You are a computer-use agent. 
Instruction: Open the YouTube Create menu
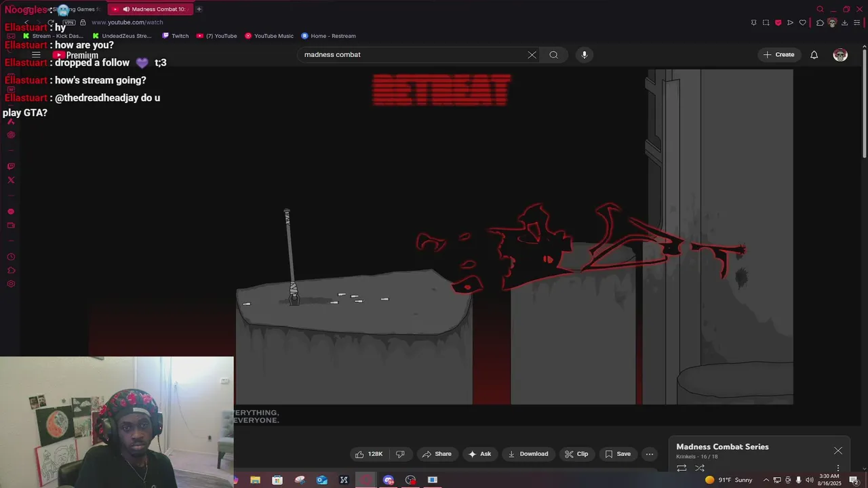(778, 55)
